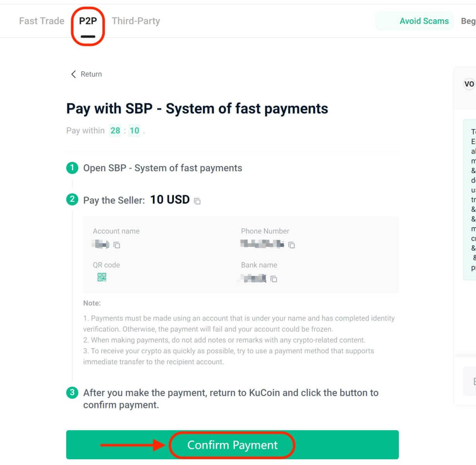Copy the seller's phone number
476x465 pixels.
292,245
